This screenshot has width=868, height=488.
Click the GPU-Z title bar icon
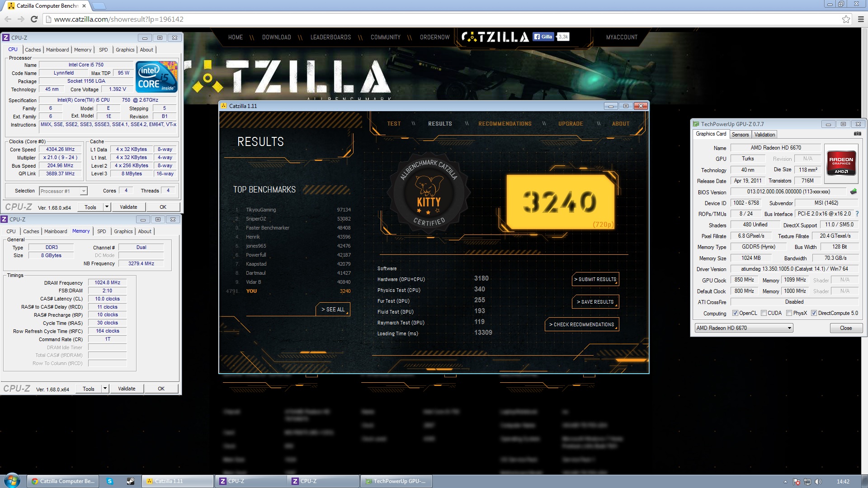pyautogui.click(x=696, y=124)
